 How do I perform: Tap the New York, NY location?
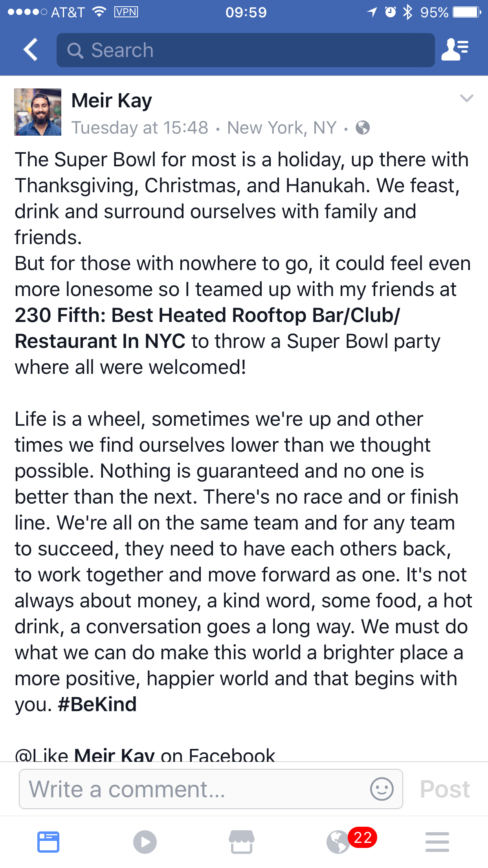282,128
